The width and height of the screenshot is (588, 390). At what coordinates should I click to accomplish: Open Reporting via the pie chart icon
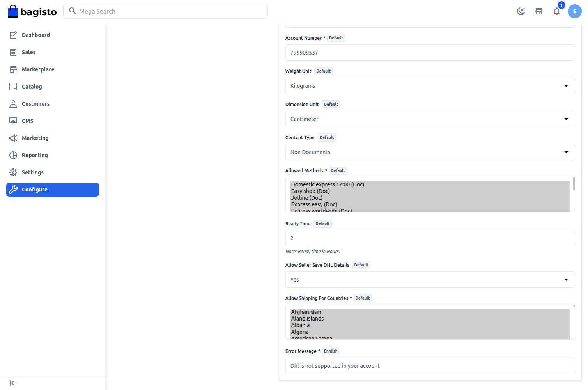13,155
